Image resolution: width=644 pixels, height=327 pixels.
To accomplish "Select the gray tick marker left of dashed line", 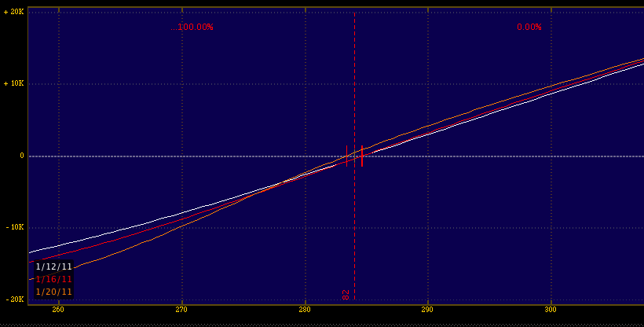I will [x=346, y=155].
